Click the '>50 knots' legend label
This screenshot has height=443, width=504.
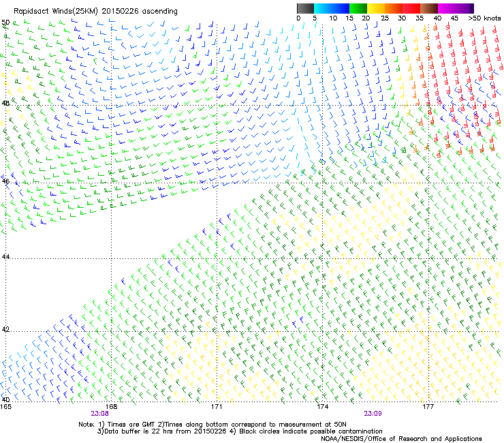pos(484,18)
